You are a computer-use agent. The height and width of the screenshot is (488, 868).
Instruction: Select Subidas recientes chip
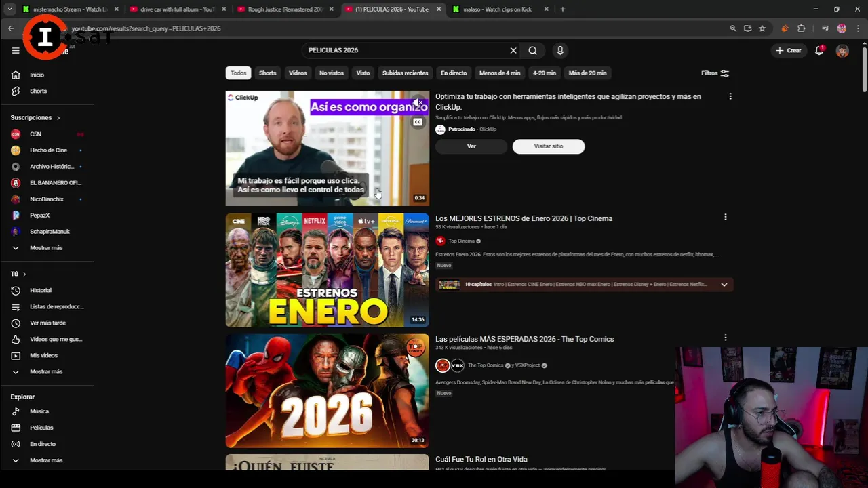pyautogui.click(x=405, y=73)
